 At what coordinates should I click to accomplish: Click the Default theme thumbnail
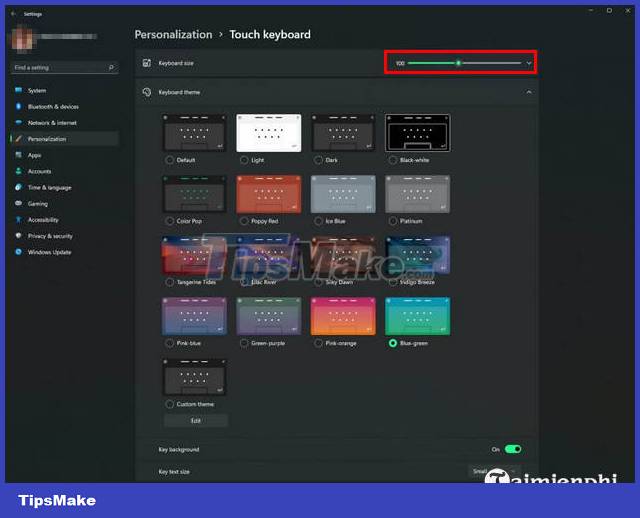pos(194,133)
